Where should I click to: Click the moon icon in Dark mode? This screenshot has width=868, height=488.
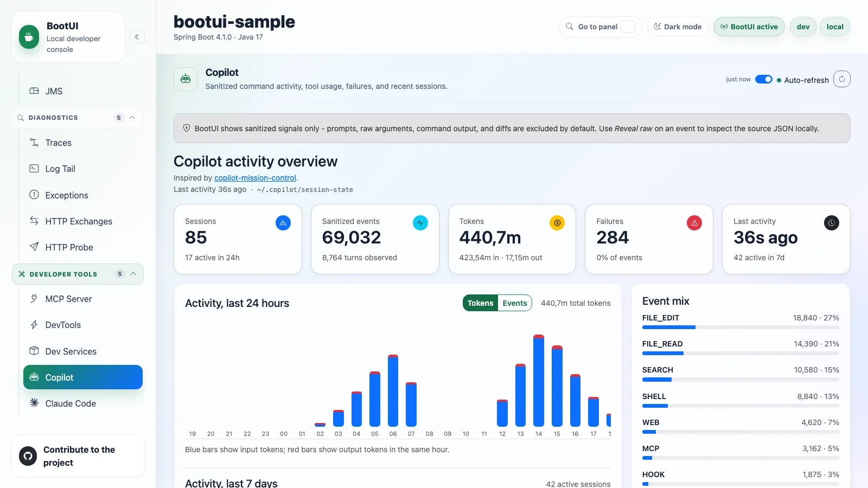coord(658,27)
